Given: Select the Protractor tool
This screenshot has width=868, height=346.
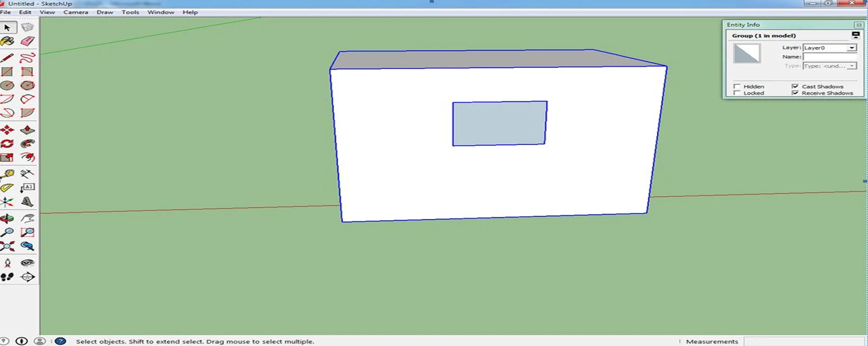Looking at the screenshot, I should click(8, 187).
